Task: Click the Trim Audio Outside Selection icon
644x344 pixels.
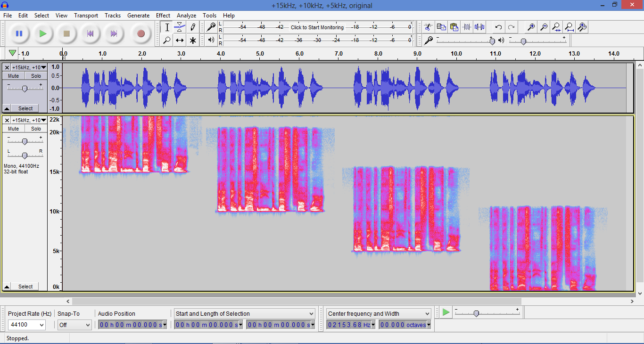Action: pos(467,27)
